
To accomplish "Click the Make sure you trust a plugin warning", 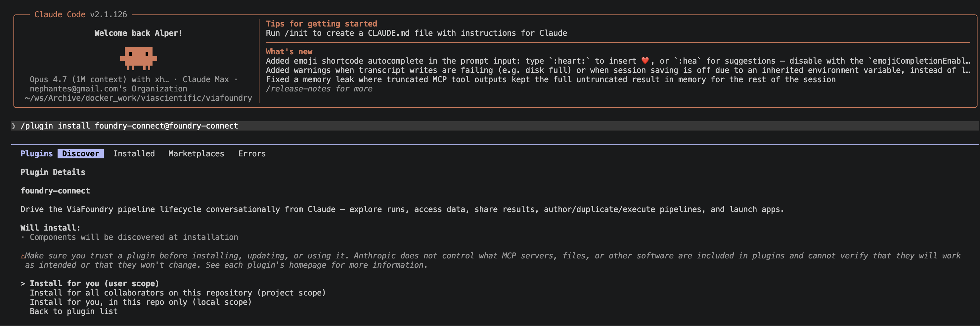I will (x=491, y=260).
